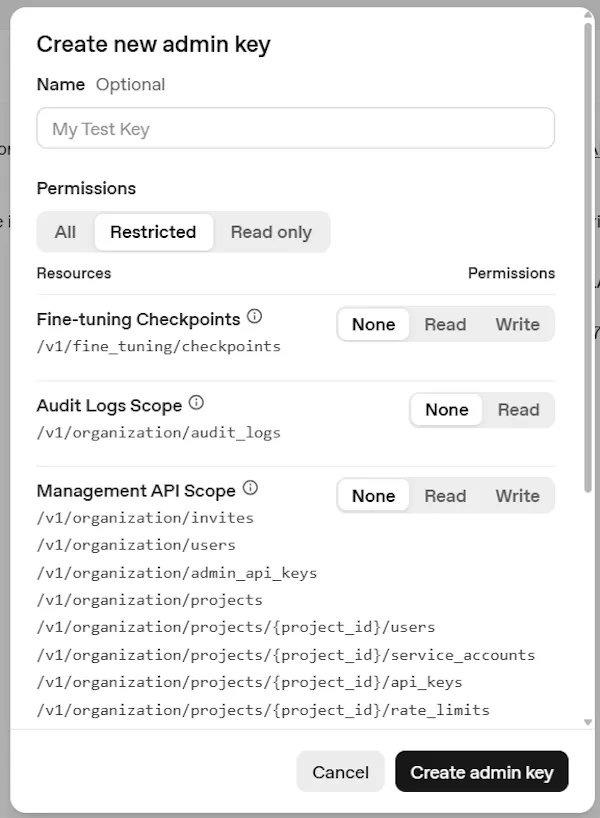Click the Management API Scope resource title
This screenshot has height=818, width=600.
[x=136, y=491]
